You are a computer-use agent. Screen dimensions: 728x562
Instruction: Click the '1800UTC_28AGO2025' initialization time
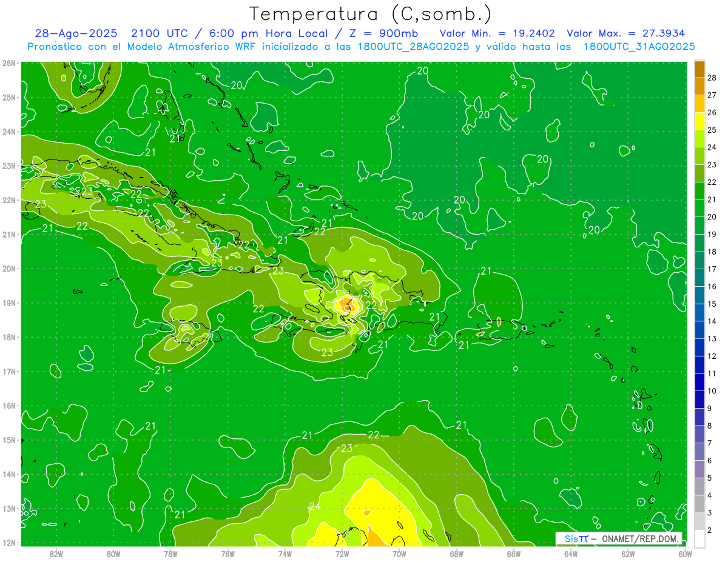413,47
